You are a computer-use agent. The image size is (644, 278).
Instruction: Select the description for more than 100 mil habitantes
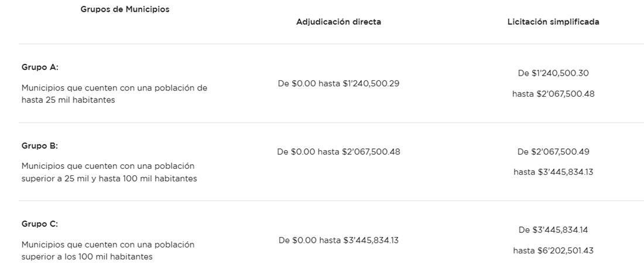point(108,250)
